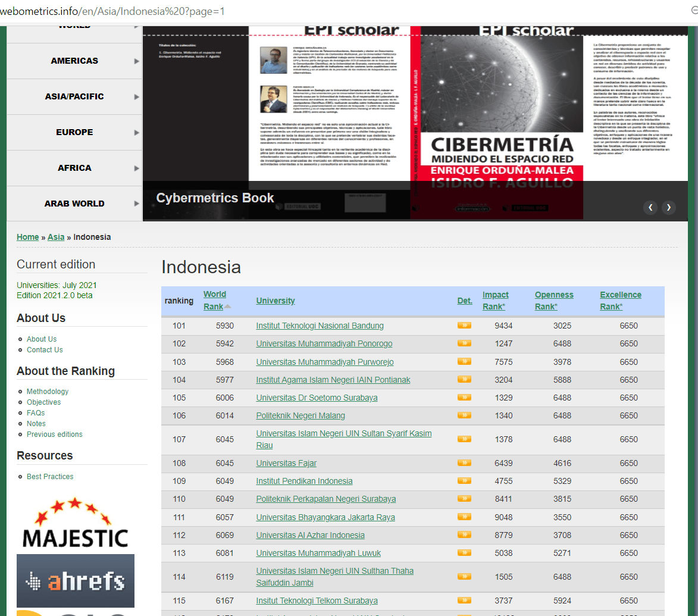Open the Previous editions link
This screenshot has height=616, width=698.
tap(54, 434)
